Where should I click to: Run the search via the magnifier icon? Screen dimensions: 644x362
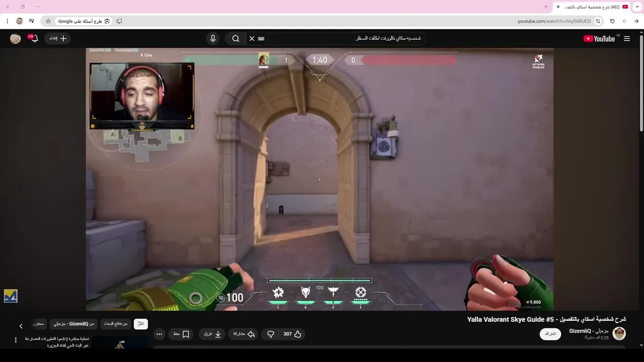point(235,39)
